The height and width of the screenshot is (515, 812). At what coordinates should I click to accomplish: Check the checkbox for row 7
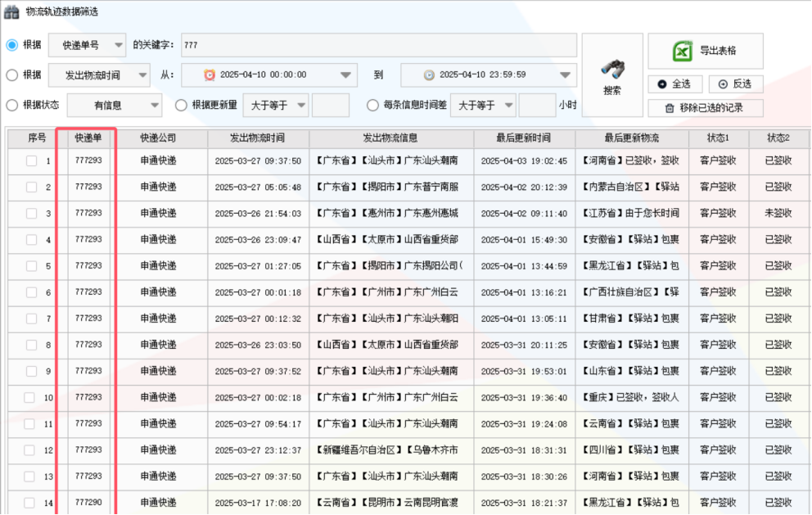tap(32, 318)
